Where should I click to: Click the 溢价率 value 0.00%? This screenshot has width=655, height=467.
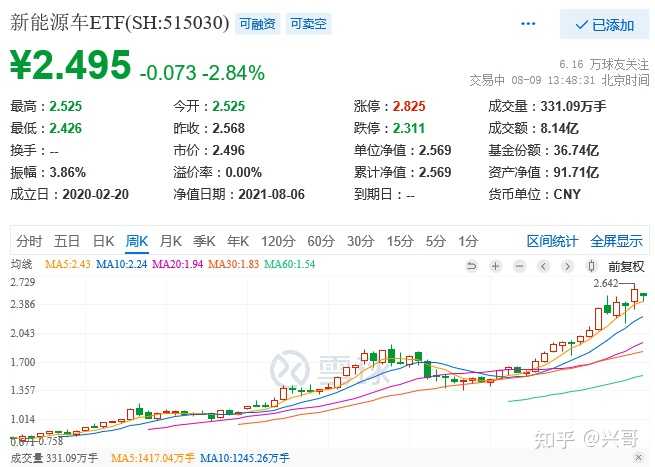pyautogui.click(x=244, y=172)
